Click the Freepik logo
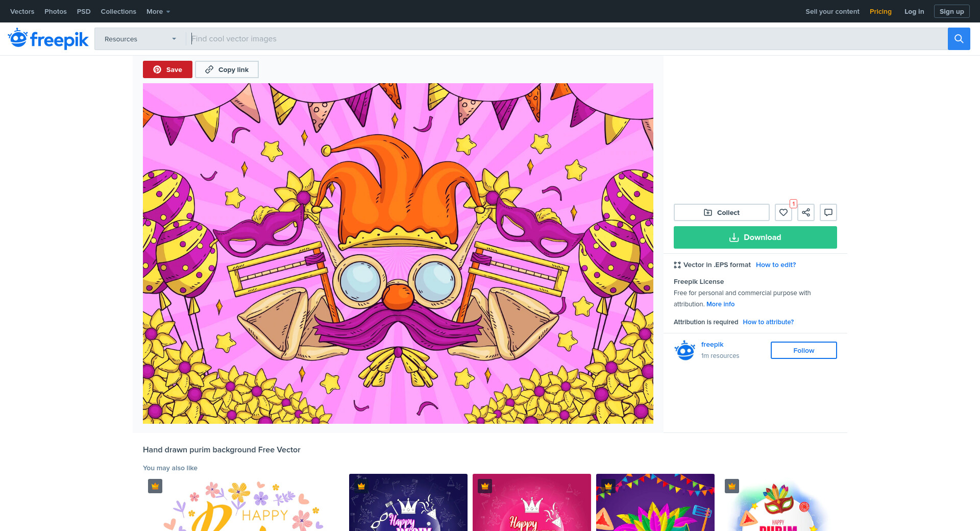980x531 pixels. coord(48,39)
